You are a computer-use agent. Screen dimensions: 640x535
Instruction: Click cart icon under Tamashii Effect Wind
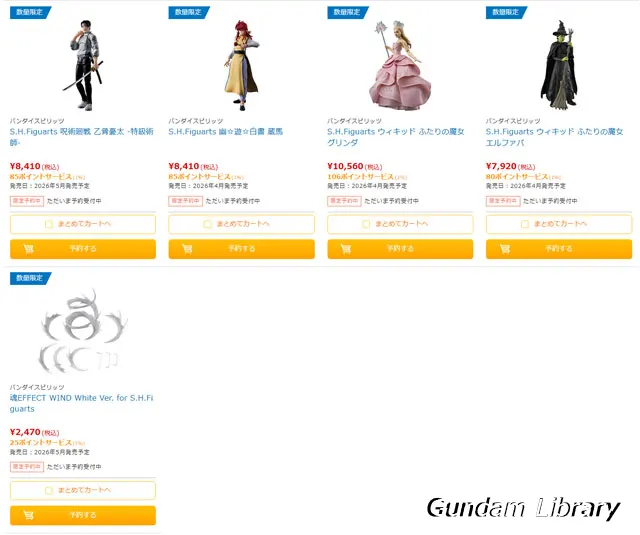point(29,515)
